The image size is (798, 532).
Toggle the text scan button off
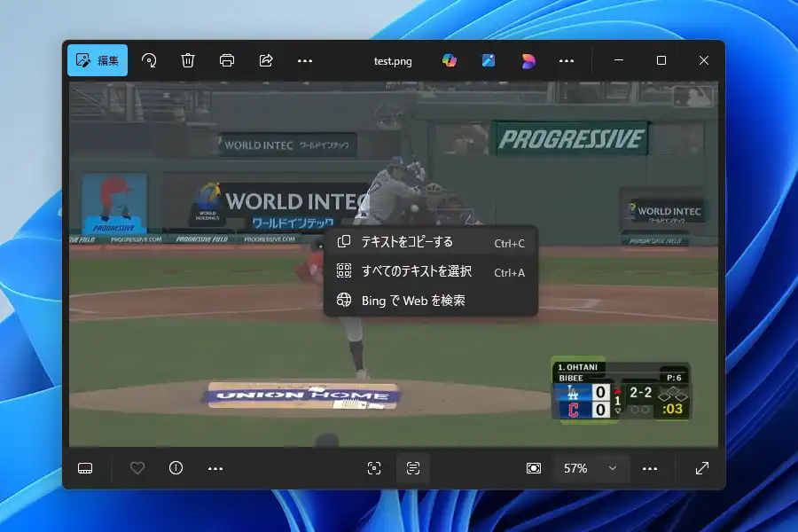click(x=413, y=468)
